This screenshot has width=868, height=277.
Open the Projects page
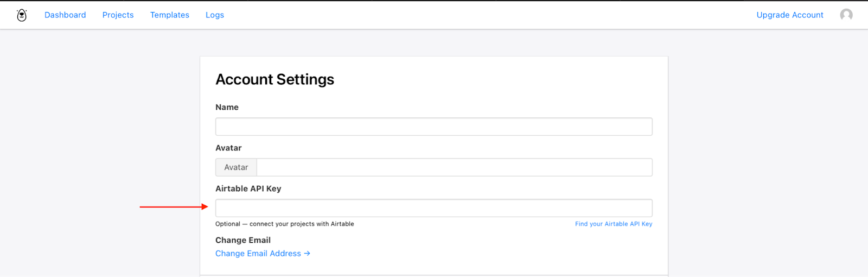tap(118, 15)
